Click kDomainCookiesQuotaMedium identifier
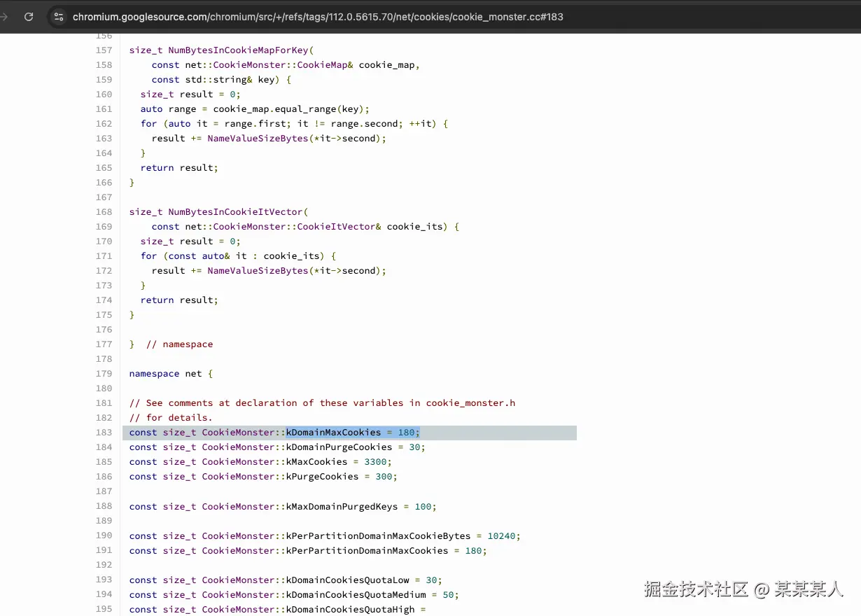 [356, 595]
